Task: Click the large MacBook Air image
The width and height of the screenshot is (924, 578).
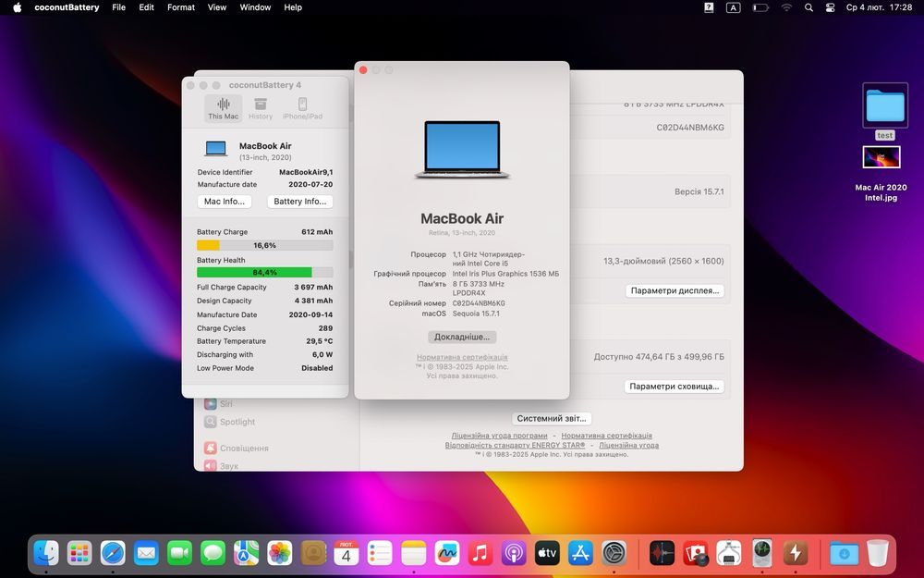Action: coord(462,150)
